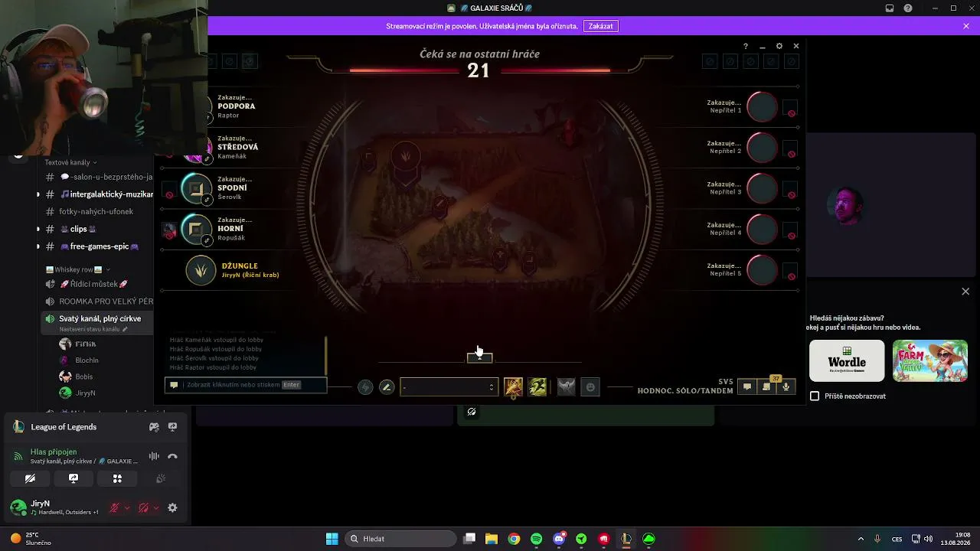Image resolution: width=980 pixels, height=551 pixels.
Task: Open the League chat bubble icon
Action: pos(747,387)
